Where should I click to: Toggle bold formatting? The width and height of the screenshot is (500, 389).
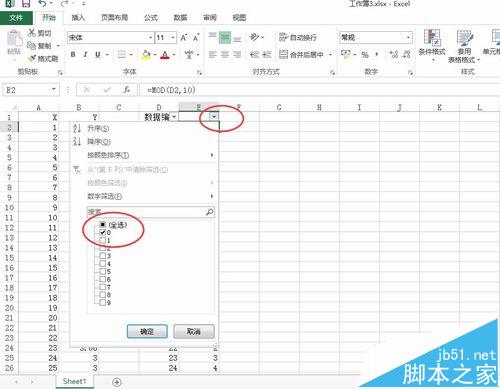point(73,54)
